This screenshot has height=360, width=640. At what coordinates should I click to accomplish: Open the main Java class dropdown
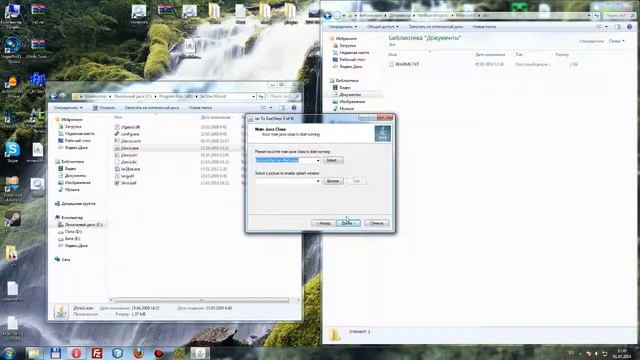(x=318, y=160)
